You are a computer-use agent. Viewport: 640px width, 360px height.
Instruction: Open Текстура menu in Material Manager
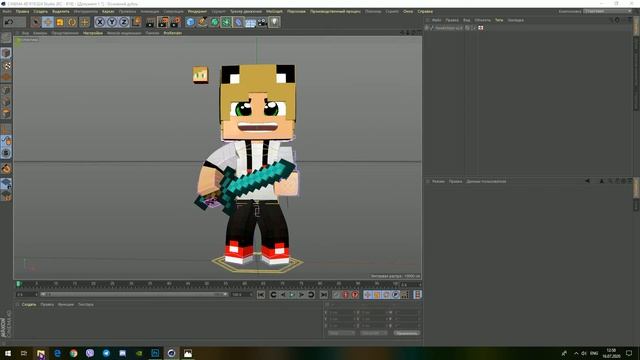tap(86, 304)
